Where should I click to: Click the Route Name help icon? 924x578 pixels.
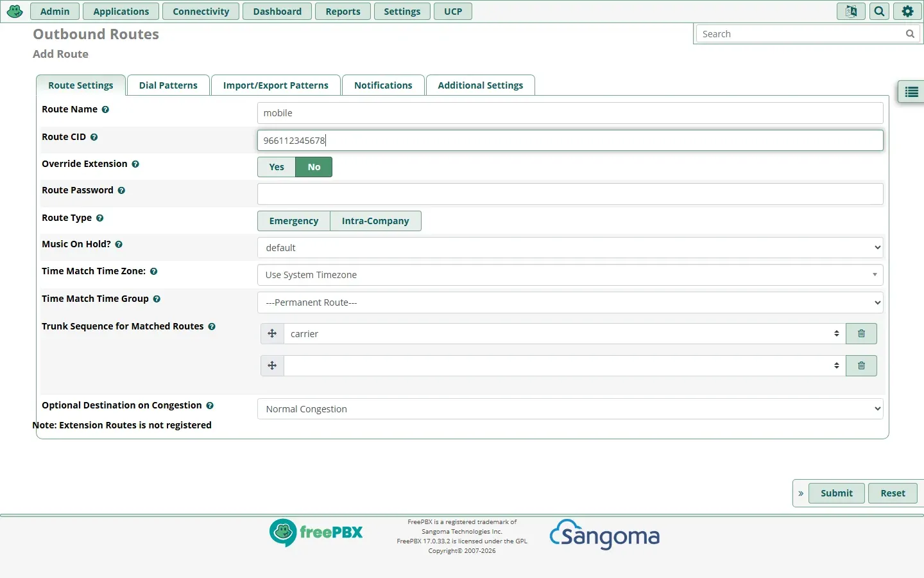[105, 110]
